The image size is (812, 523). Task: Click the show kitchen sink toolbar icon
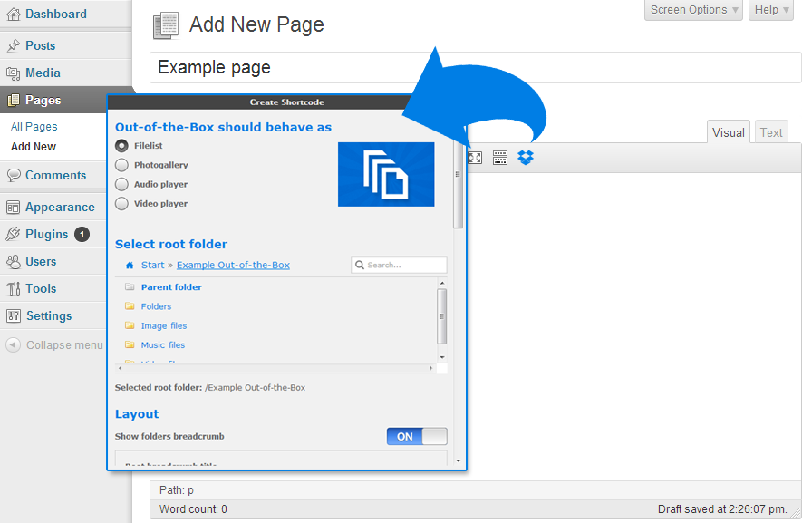click(x=500, y=158)
